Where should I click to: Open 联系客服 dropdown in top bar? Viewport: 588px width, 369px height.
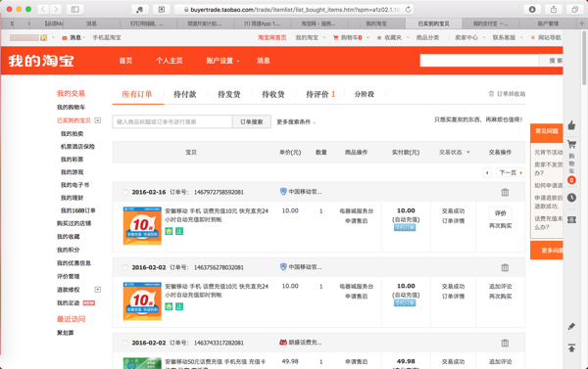click(508, 37)
